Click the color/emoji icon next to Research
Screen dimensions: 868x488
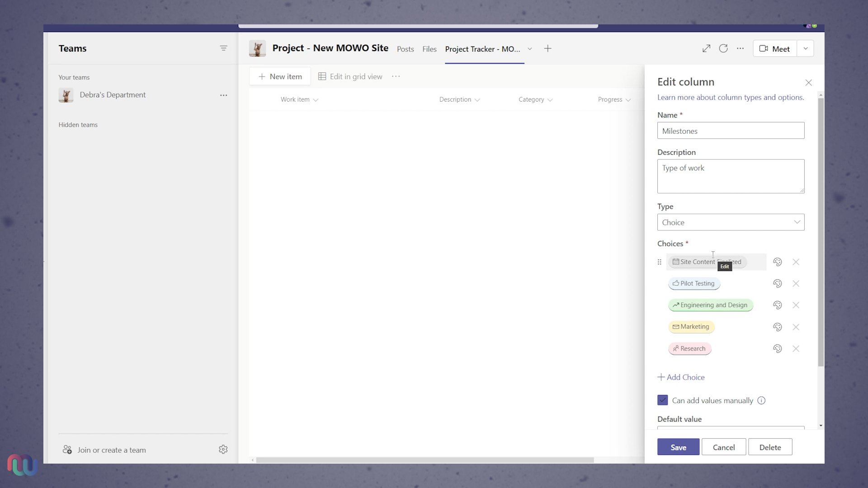778,348
